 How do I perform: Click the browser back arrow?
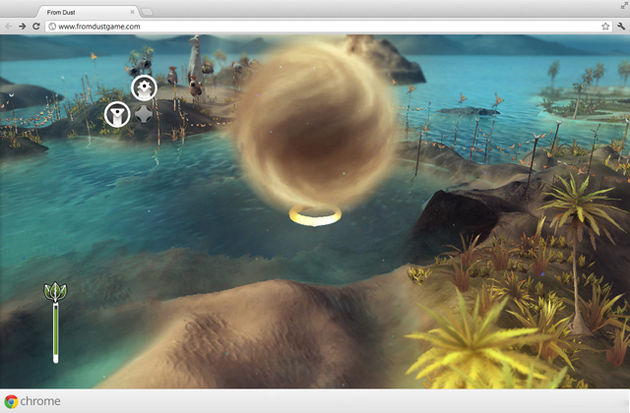8,26
